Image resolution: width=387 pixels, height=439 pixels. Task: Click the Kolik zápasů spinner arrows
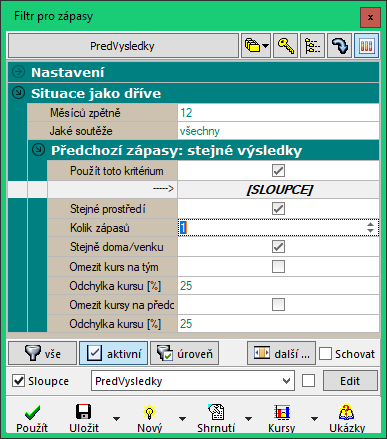click(x=370, y=228)
